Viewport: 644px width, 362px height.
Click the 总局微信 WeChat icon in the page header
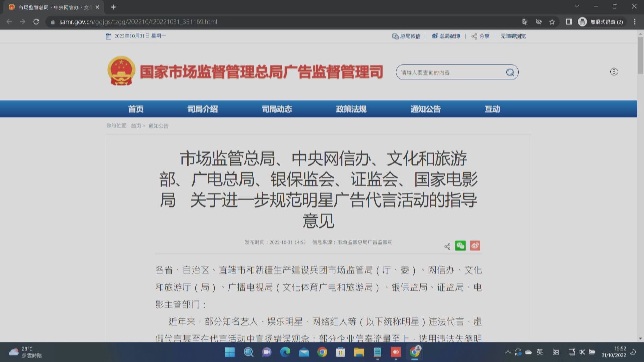pyautogui.click(x=395, y=36)
